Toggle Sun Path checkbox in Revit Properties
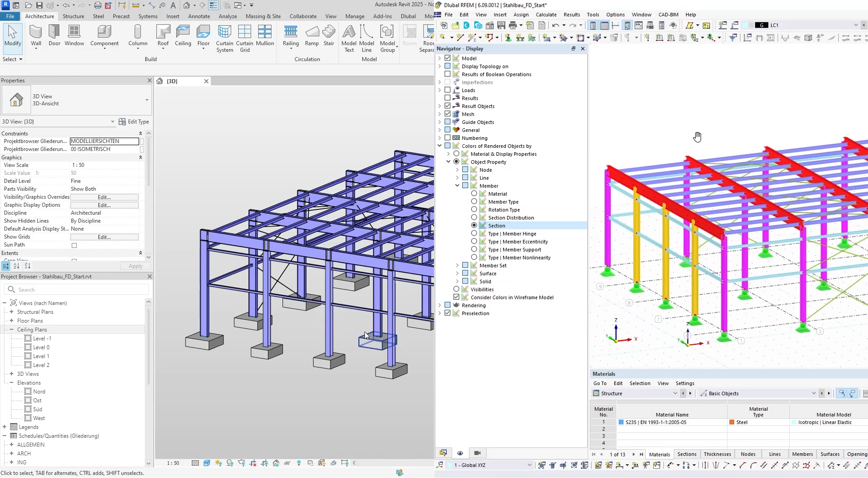The height and width of the screenshot is (478, 868). (x=74, y=245)
